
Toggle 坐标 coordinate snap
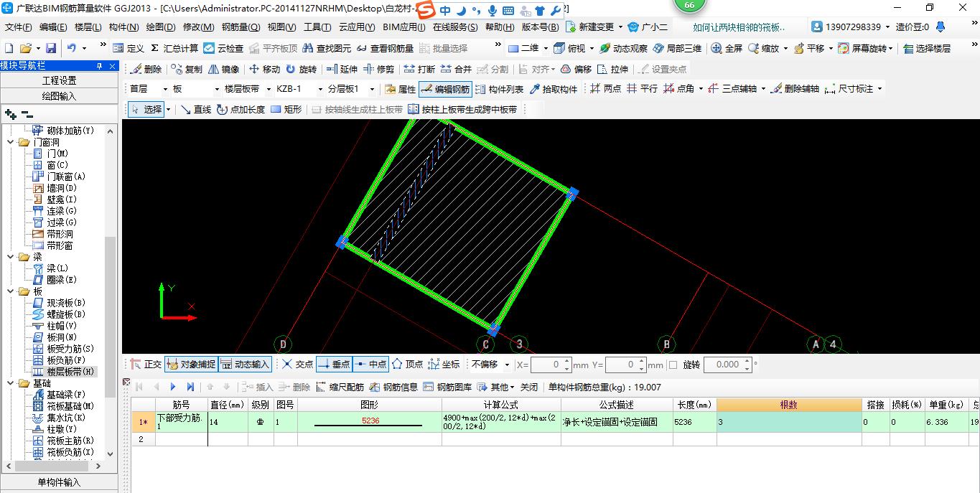pos(444,365)
